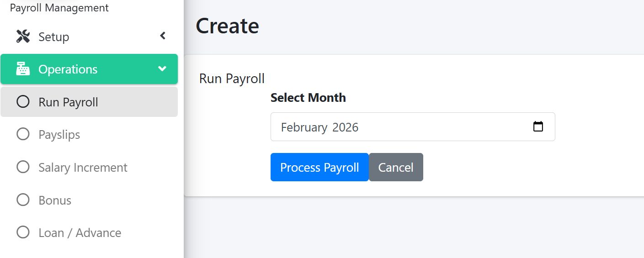Open the calendar picker icon
This screenshot has height=258, width=644.
[x=538, y=126]
